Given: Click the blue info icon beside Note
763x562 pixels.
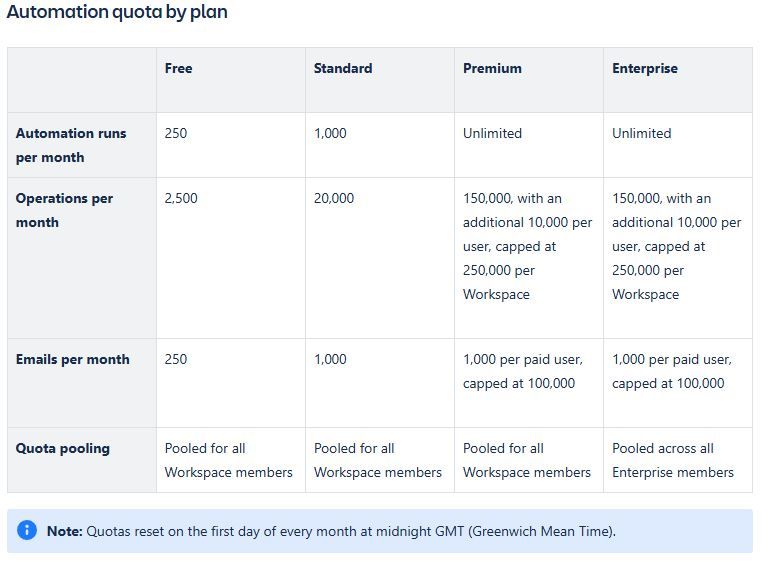Looking at the screenshot, I should tap(27, 530).
